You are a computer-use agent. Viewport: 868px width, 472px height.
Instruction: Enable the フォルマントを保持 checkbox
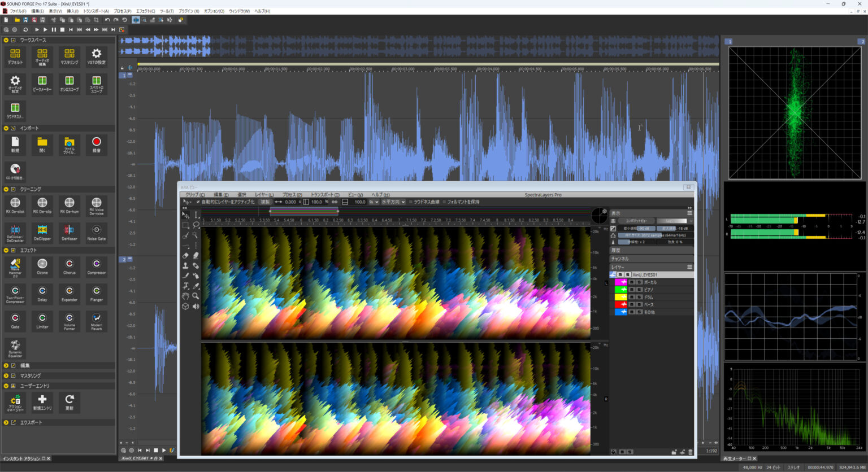pyautogui.click(x=445, y=202)
